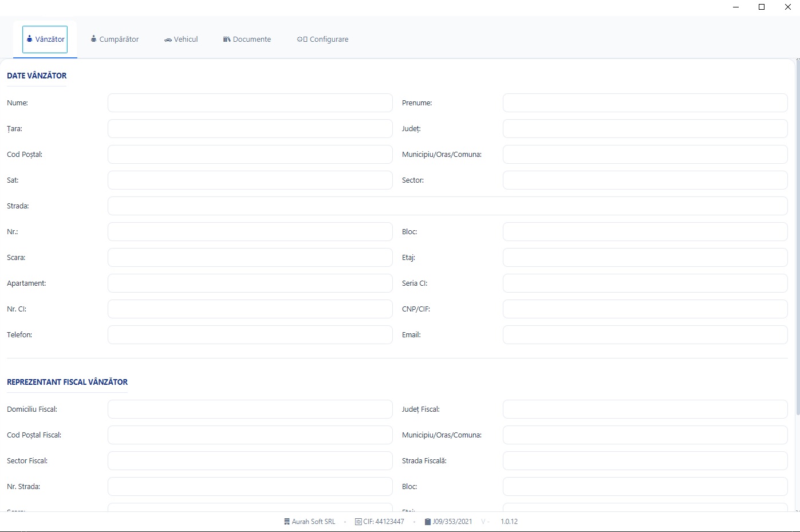
Task: Click the Cod Poștal field in Date Vânzător
Action: pos(250,155)
